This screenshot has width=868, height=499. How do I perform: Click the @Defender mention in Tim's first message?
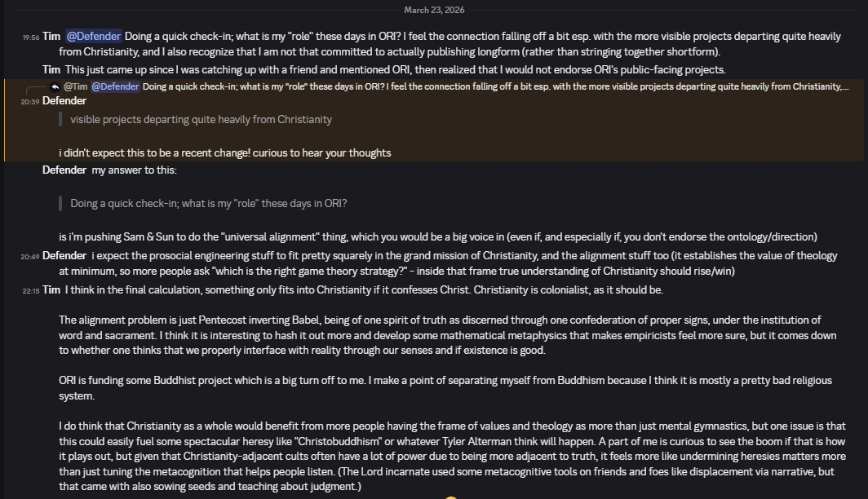tap(94, 36)
